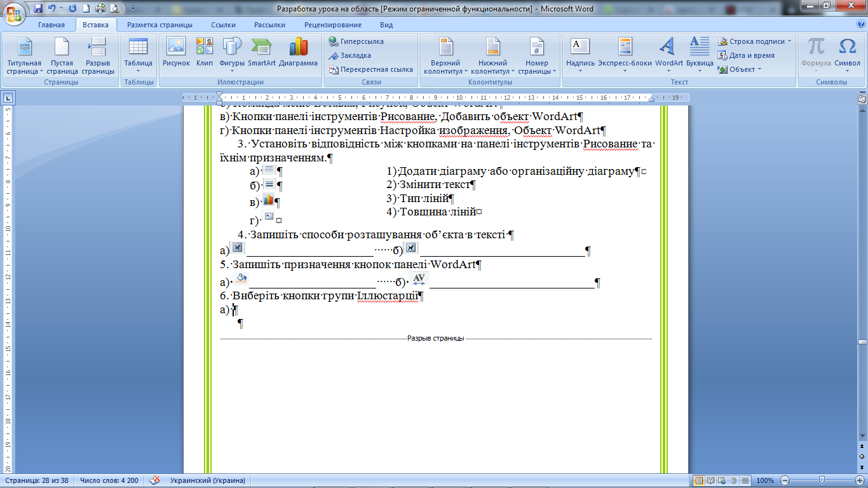Screen dimensions: 868x488
Task: Click the vertical scrollbar thumb
Action: (862, 342)
